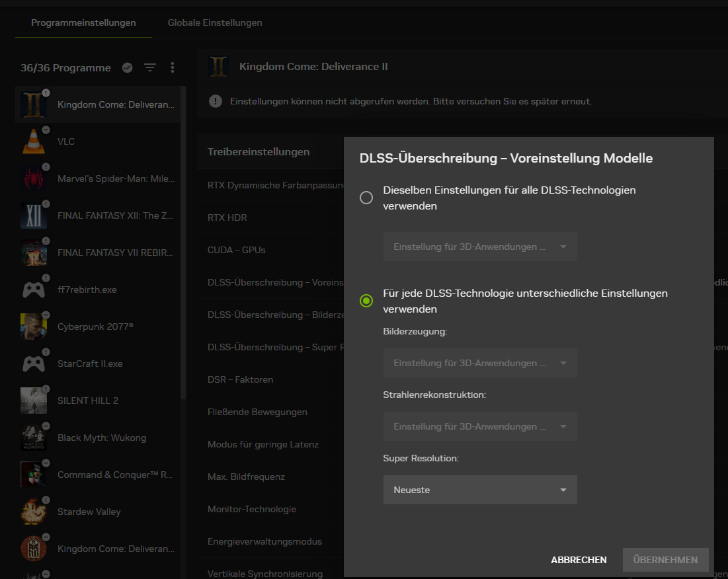Image resolution: width=728 pixels, height=579 pixels.
Task: Open the three-dot menu beside 36/36 Programme
Action: tap(173, 67)
